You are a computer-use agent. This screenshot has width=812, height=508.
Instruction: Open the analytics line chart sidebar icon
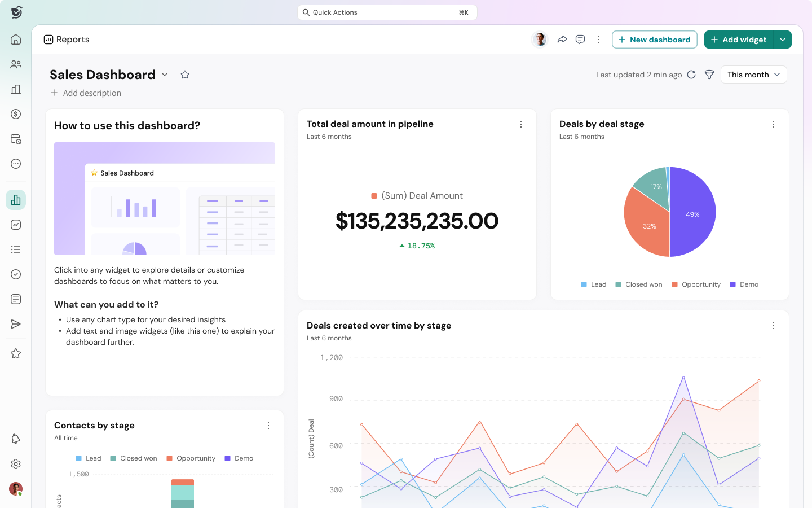[x=16, y=225]
